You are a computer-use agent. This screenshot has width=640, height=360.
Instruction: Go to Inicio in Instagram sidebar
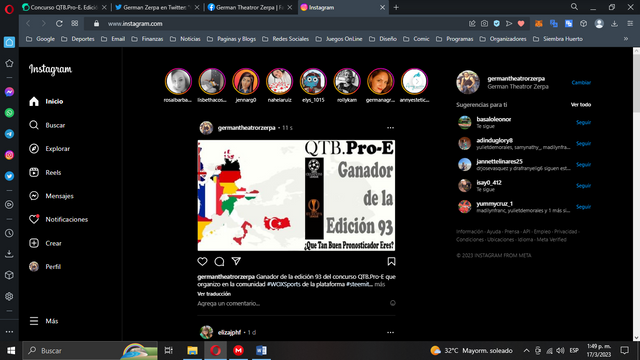(46, 101)
